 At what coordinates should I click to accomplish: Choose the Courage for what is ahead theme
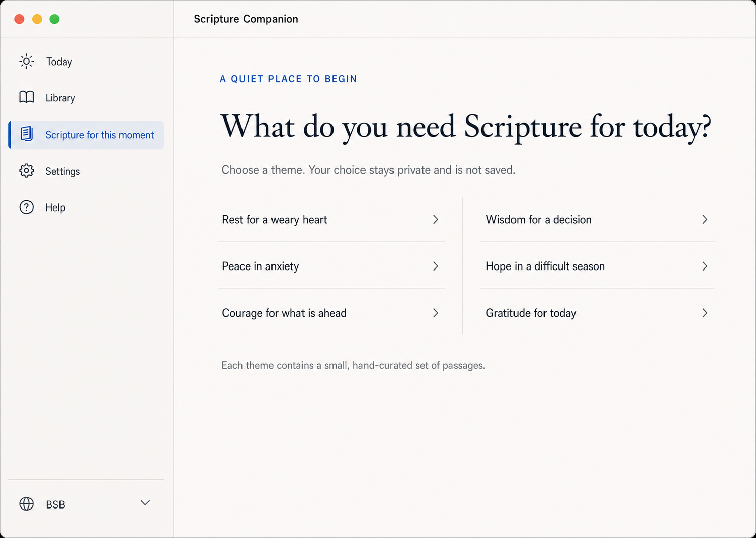(x=331, y=313)
